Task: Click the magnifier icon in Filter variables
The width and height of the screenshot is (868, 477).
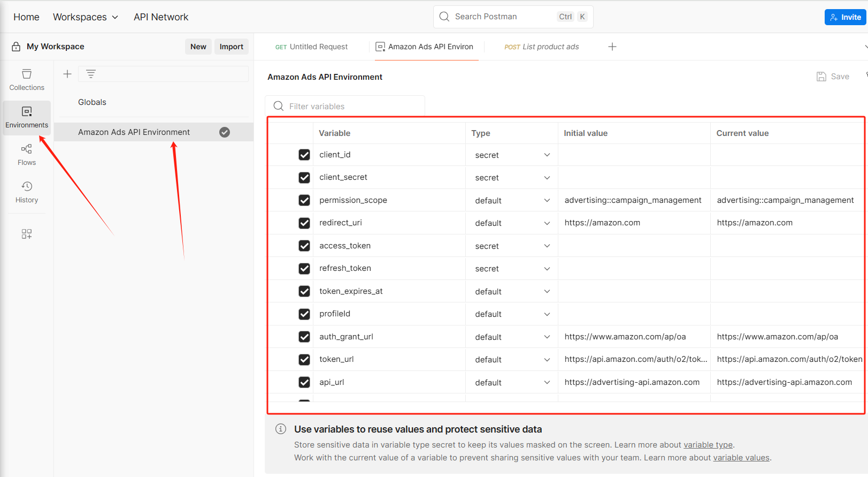Action: point(279,106)
